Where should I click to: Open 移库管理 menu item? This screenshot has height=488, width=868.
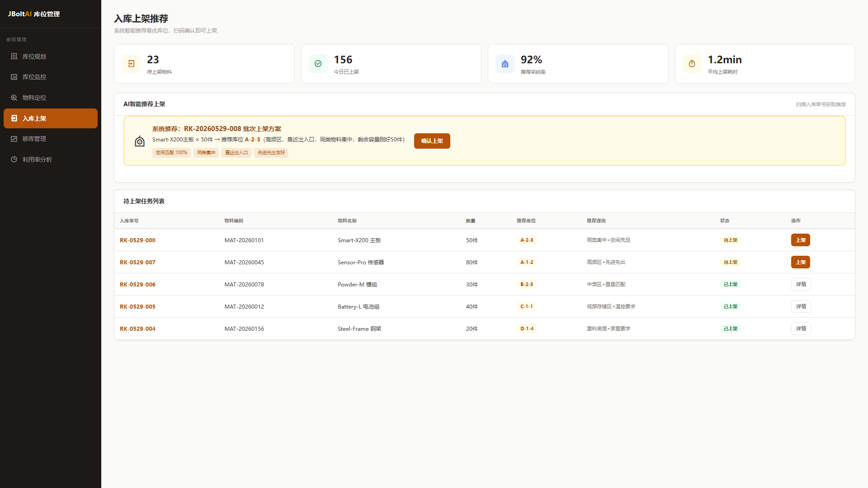[x=51, y=139]
